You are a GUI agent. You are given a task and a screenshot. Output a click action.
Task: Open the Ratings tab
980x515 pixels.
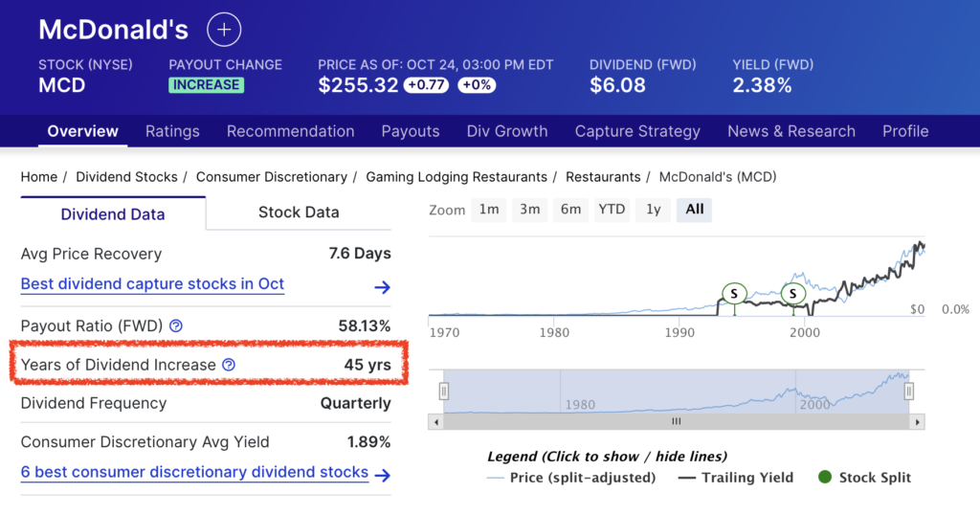172,131
